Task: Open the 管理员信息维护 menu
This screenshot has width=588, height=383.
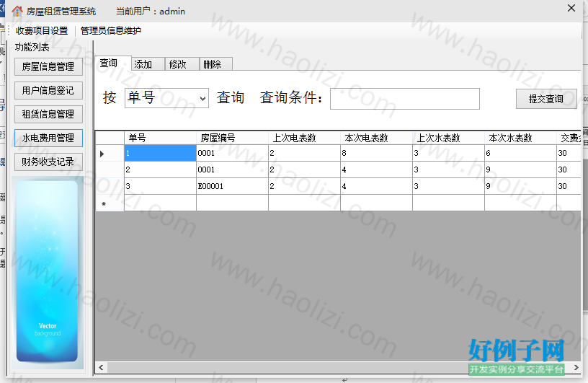Action: (x=111, y=31)
